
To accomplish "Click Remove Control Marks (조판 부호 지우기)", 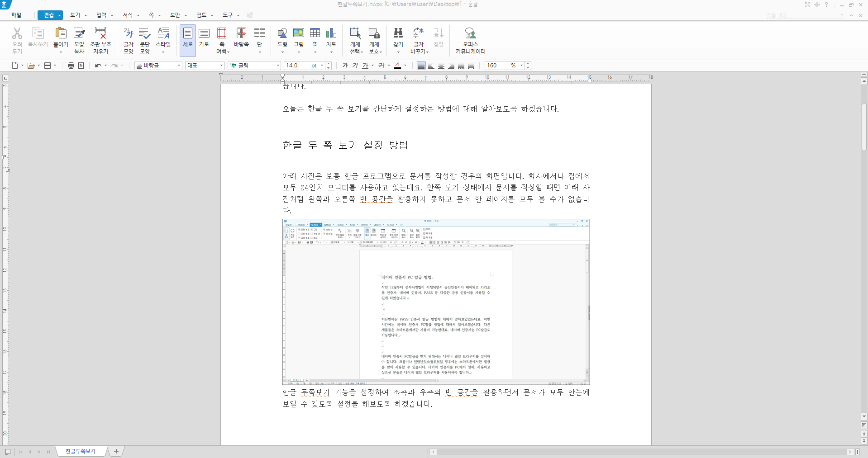I will (100, 40).
